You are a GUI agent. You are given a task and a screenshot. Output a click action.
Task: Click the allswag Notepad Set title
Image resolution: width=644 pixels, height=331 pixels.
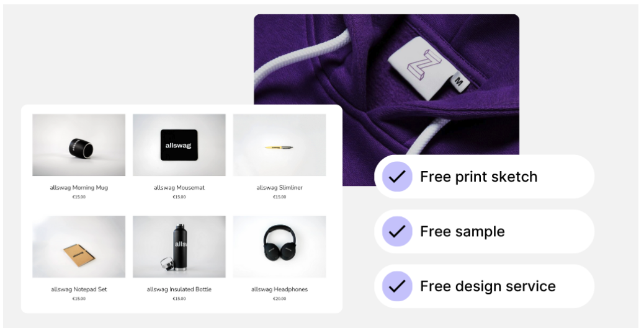pyautogui.click(x=79, y=289)
